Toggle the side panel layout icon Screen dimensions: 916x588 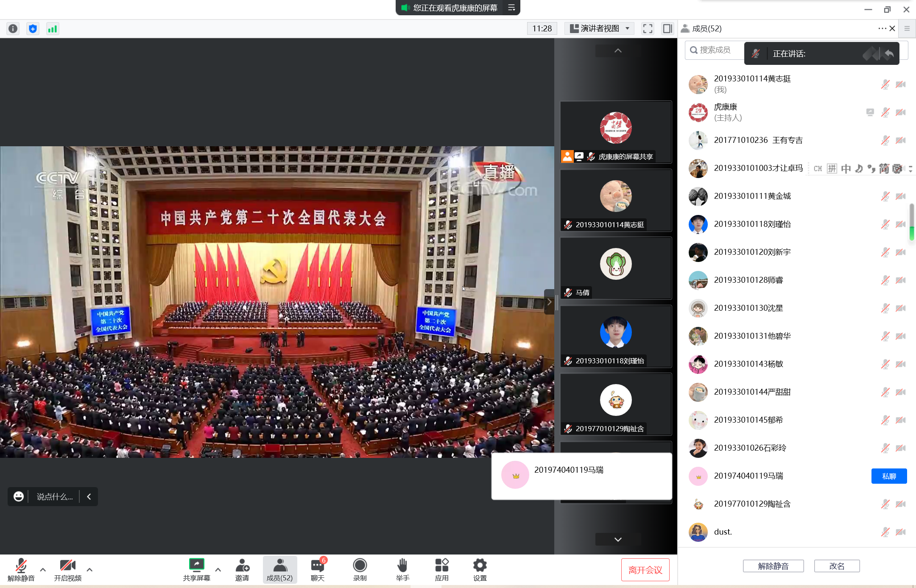click(x=667, y=28)
